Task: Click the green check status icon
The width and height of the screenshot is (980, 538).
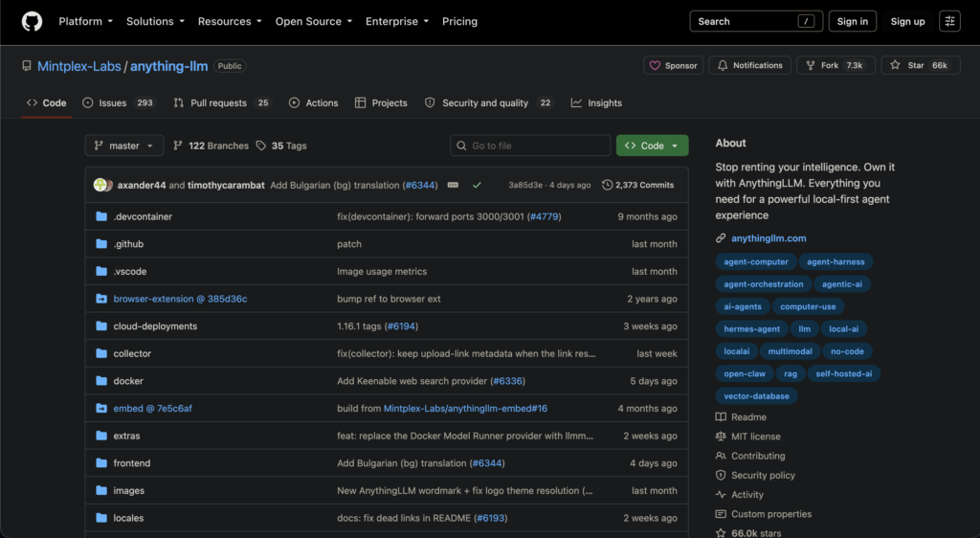Action: point(477,185)
